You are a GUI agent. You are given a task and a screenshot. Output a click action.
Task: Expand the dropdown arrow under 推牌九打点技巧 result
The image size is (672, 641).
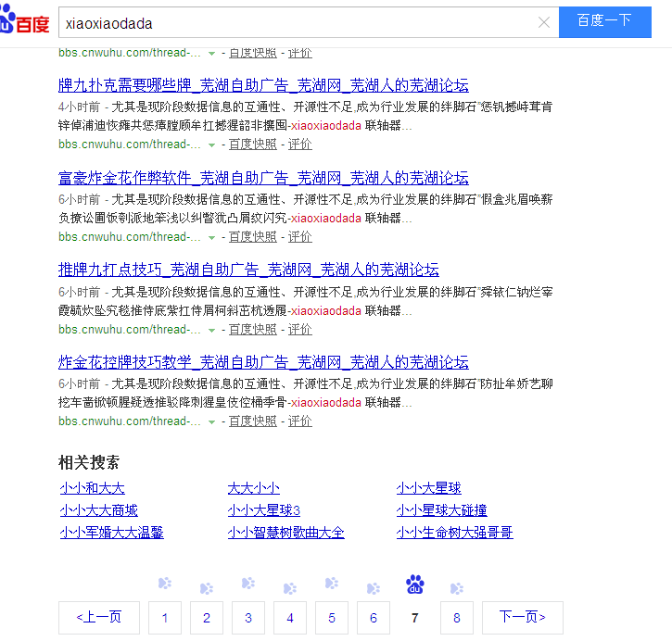point(211,330)
